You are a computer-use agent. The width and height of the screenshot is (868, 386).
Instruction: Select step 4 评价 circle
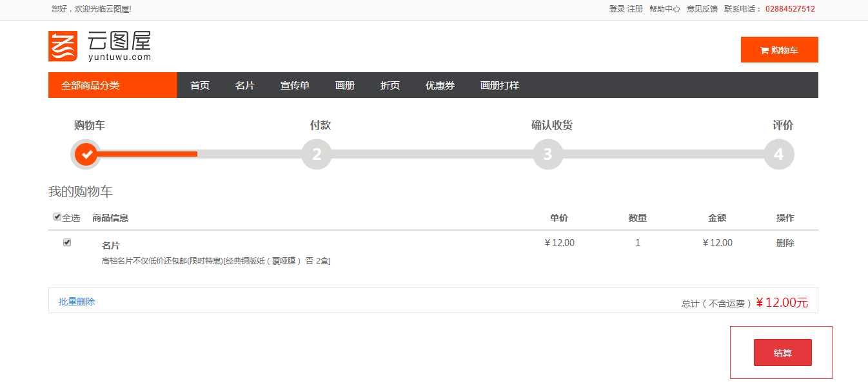point(778,155)
